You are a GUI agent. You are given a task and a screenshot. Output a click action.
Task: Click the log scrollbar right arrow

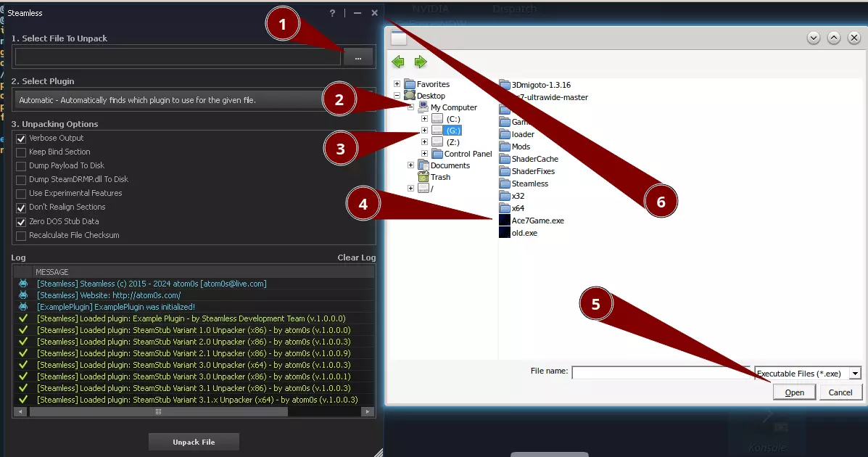[368, 411]
